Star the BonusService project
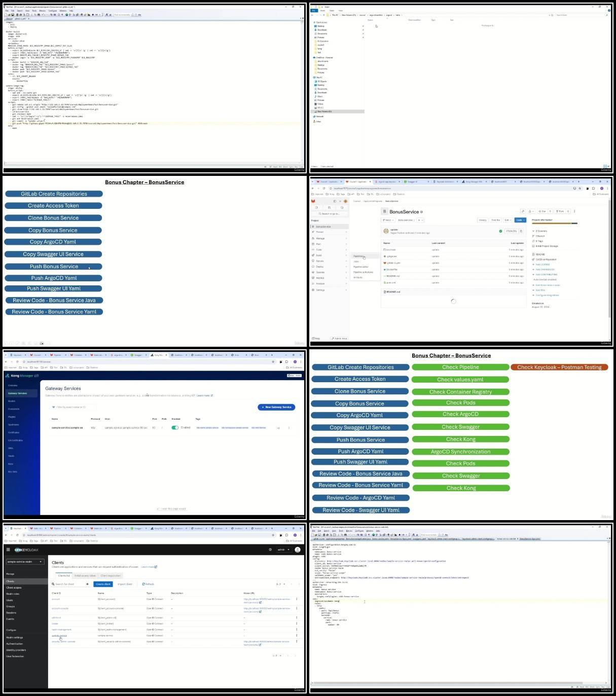 point(542,211)
